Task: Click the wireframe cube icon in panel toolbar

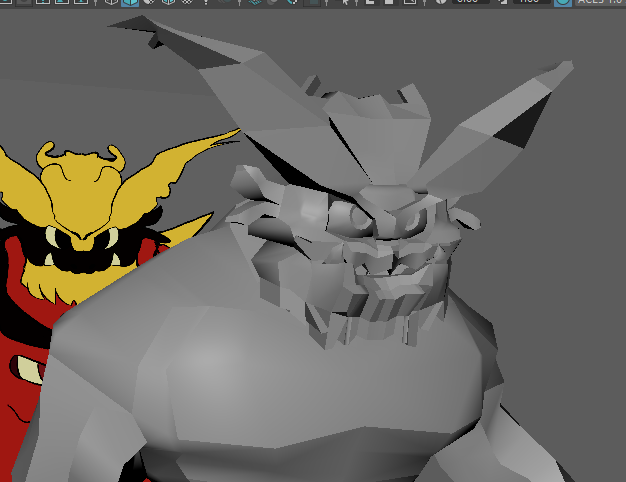Action: [111, 2]
